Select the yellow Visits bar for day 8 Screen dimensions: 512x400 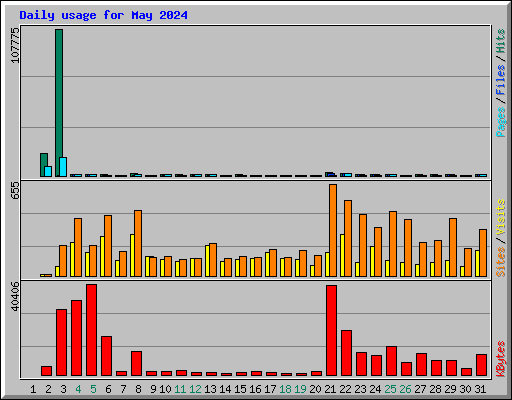pos(132,255)
